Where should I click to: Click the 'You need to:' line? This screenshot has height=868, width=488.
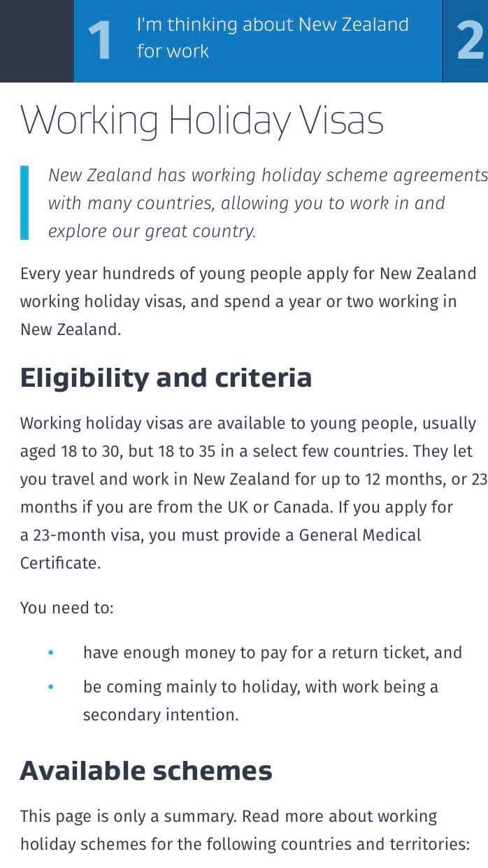coord(66,608)
